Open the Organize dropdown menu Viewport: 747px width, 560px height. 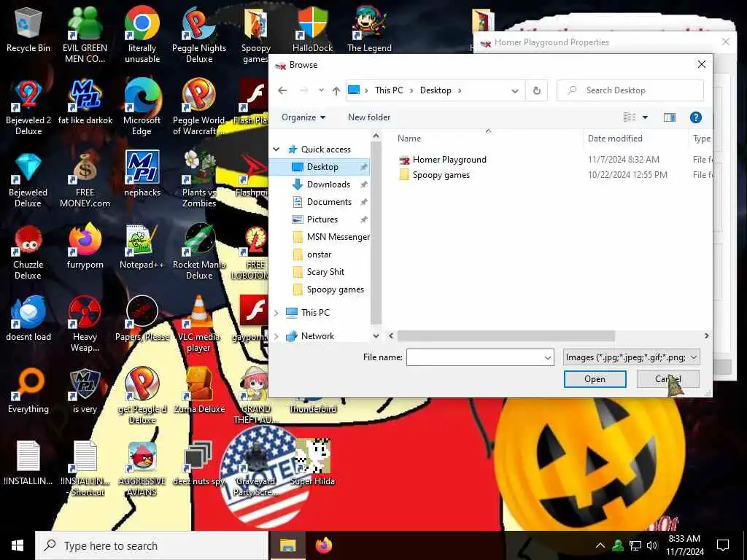coord(303,117)
